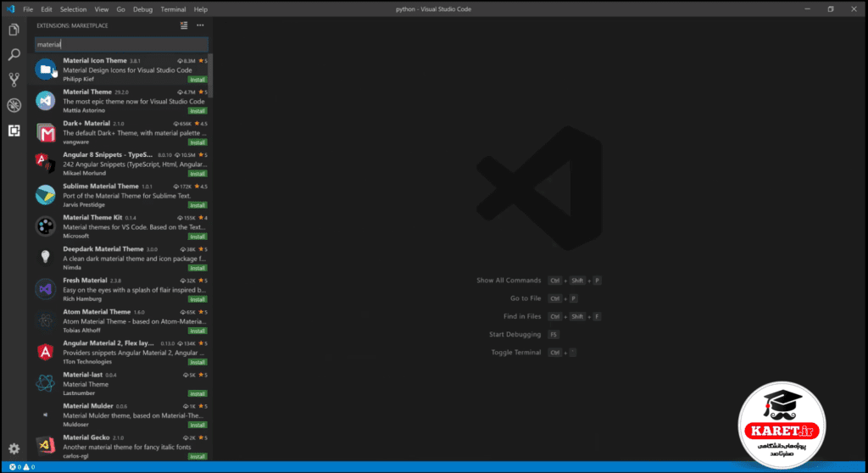Click the Fresh Material extension icon
The height and width of the screenshot is (473, 868).
tap(46, 289)
